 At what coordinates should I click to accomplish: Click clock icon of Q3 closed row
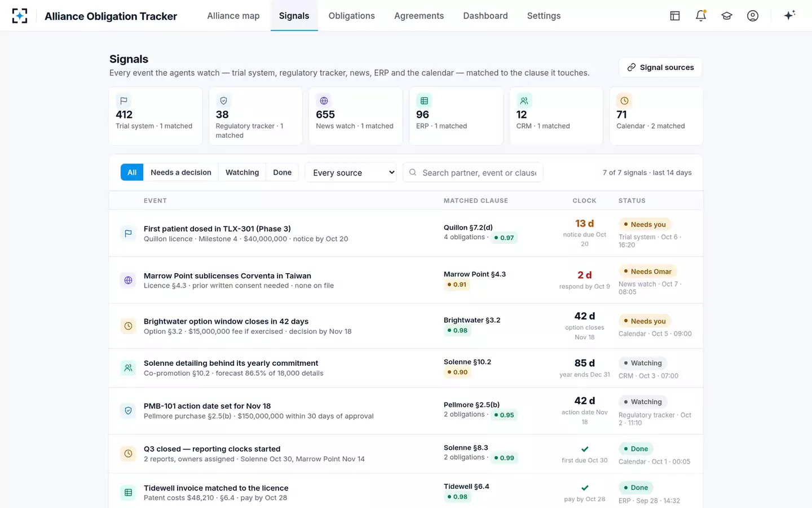tap(129, 453)
